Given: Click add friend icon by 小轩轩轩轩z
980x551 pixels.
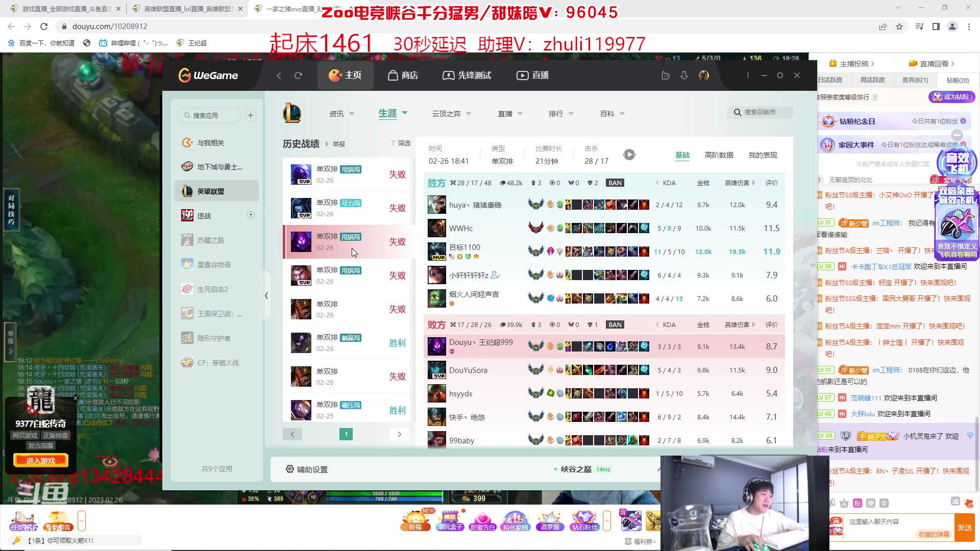Looking at the screenshot, I should [x=495, y=275].
